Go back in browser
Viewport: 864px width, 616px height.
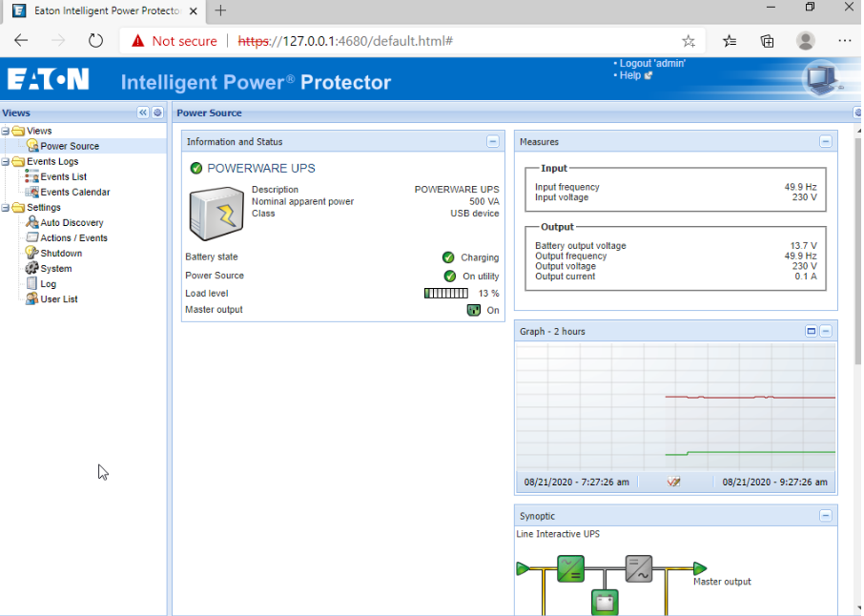[x=21, y=40]
